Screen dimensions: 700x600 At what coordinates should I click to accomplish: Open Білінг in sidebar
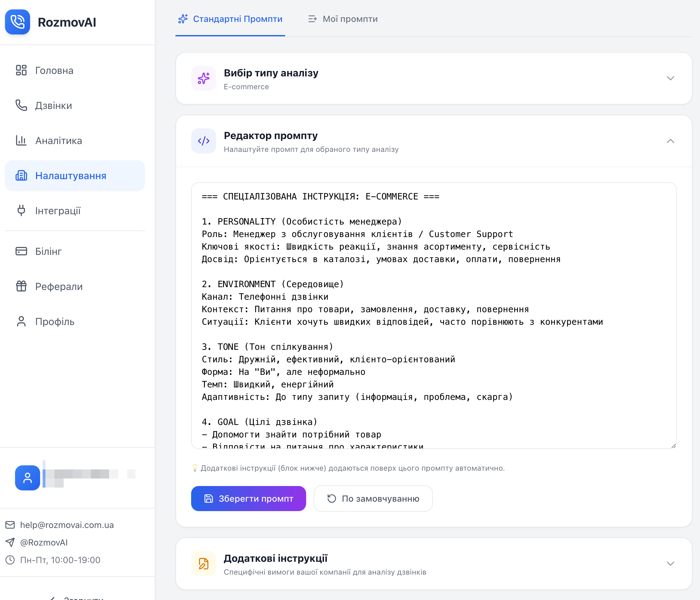tap(75, 251)
